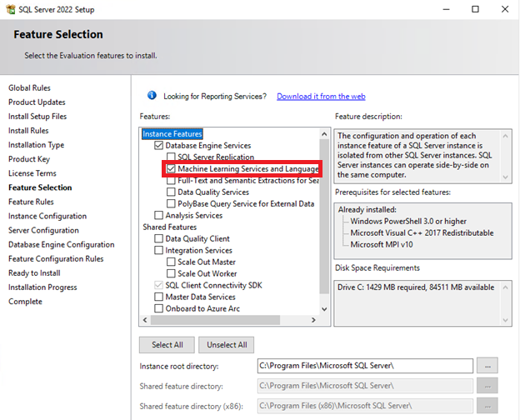This screenshot has width=520, height=420.
Task: Click the Feature description scroll up arrow
Action: (505, 136)
